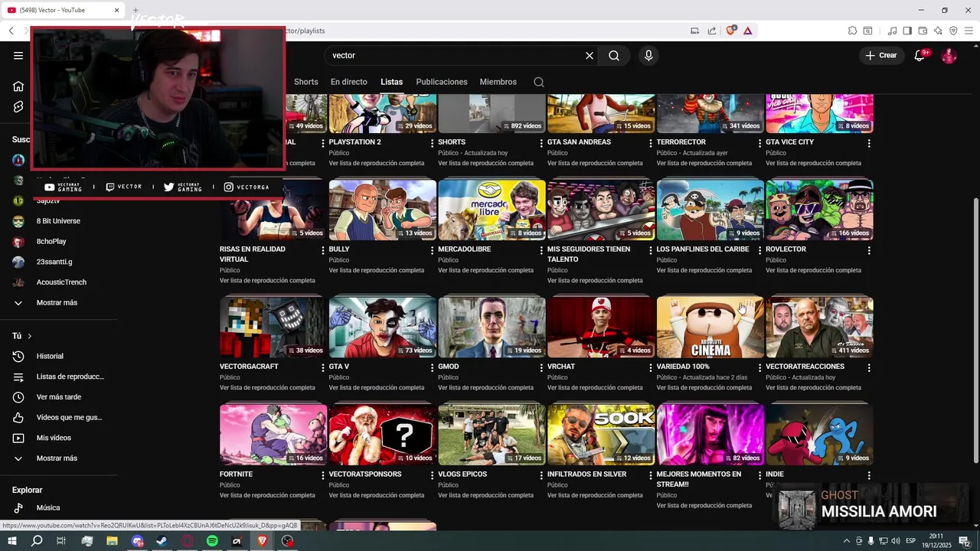View full TERRORECTOR playlist link
The height and width of the screenshot is (551, 980).
coord(704,163)
